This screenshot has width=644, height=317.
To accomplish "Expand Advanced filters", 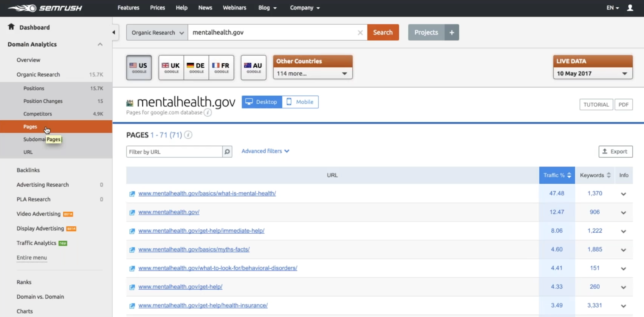I will click(265, 151).
